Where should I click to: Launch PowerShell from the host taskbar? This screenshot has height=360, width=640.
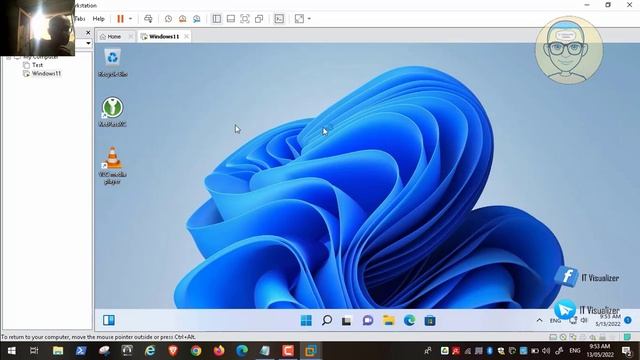(81, 351)
